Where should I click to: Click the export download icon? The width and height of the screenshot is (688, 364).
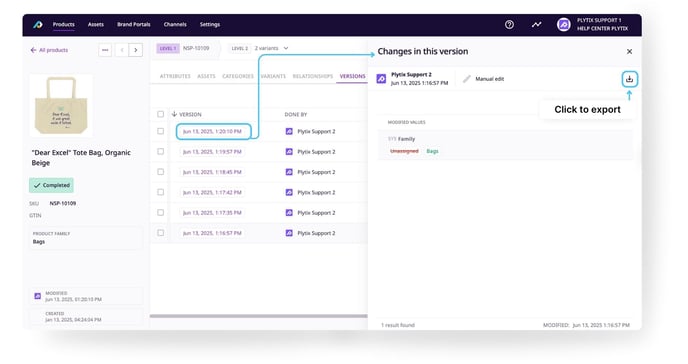pos(629,79)
